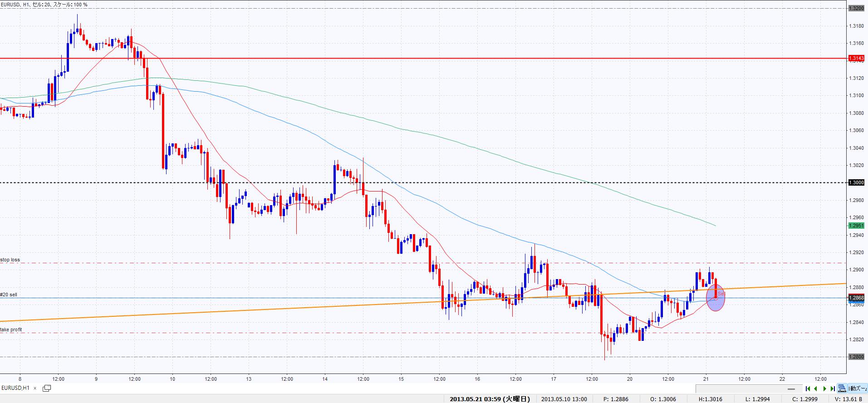Click the chart shift icon beside auto zoom
The height and width of the screenshot is (403, 868).
842,388
